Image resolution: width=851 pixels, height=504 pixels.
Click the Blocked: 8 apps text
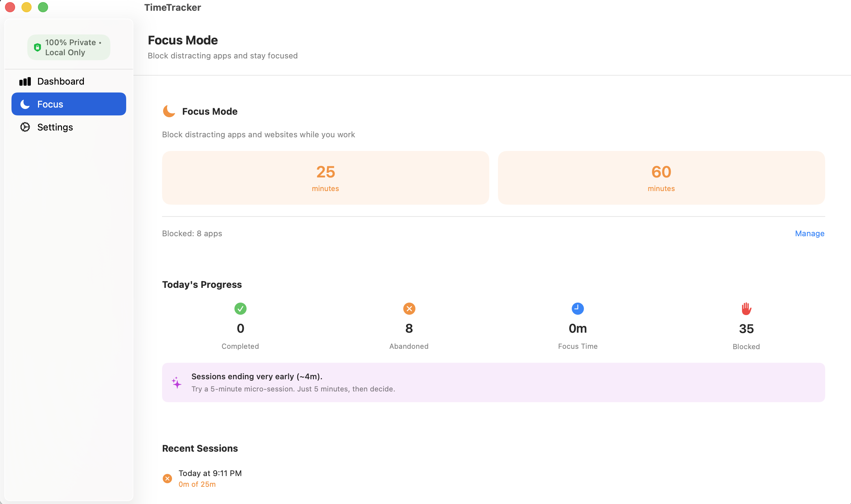pos(192,233)
